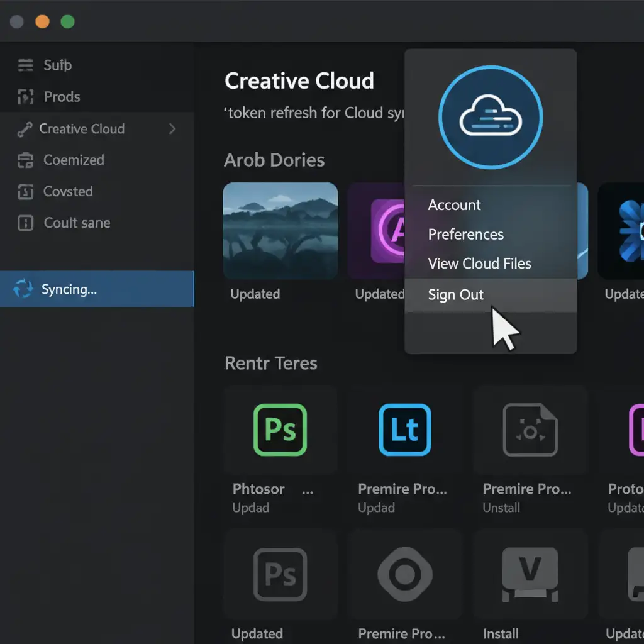
Task: Click the gray document capture icon
Action: [x=530, y=430]
